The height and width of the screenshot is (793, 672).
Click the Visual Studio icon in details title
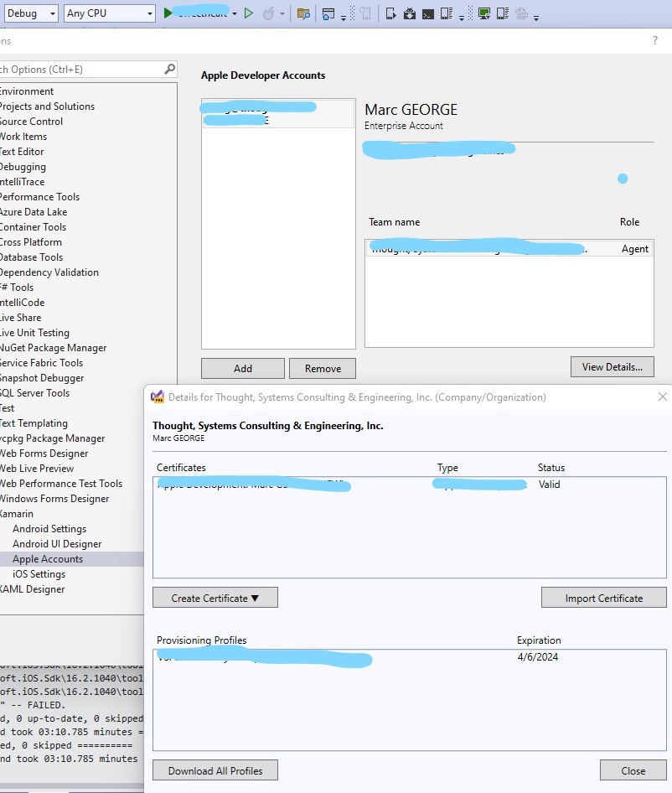pyautogui.click(x=158, y=396)
